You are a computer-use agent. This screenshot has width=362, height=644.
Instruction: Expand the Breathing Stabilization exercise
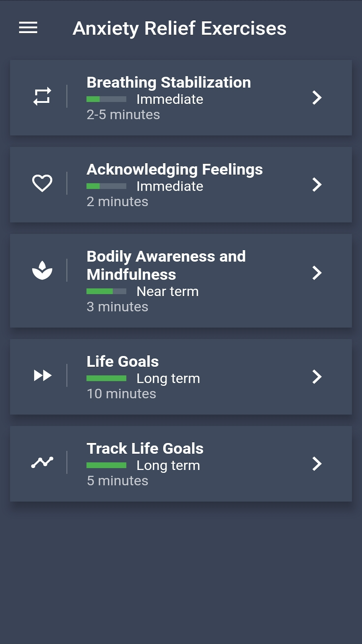(316, 97)
